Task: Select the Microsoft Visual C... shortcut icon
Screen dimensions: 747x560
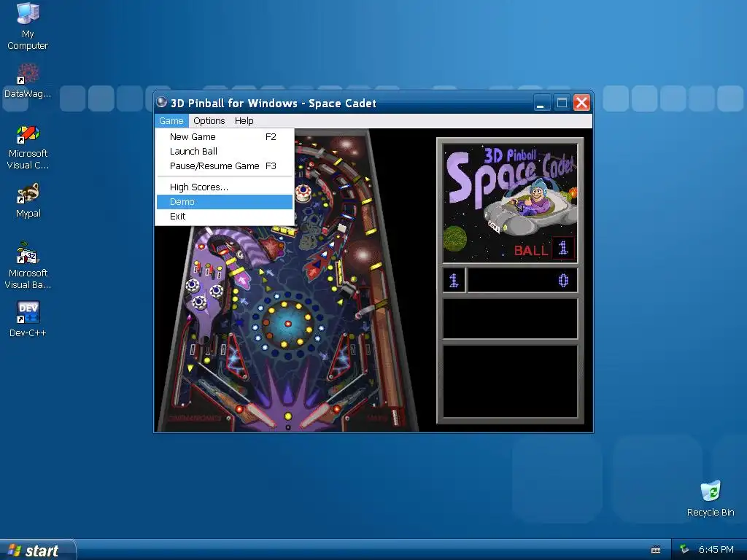Action: [x=28, y=147]
